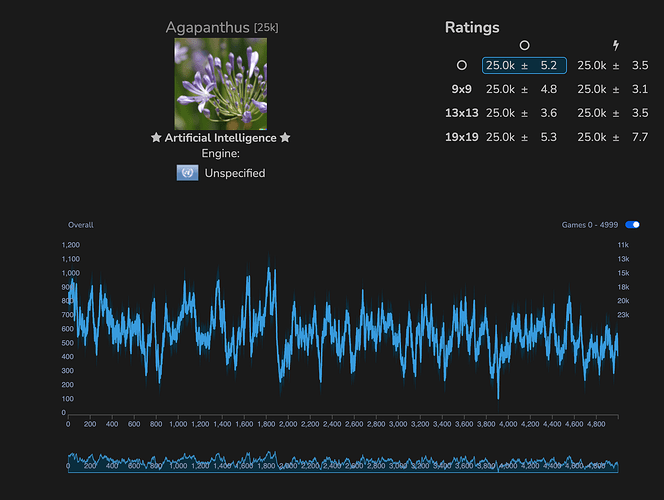
Task: Click the Agapanthus flower avatar image
Action: (x=221, y=84)
